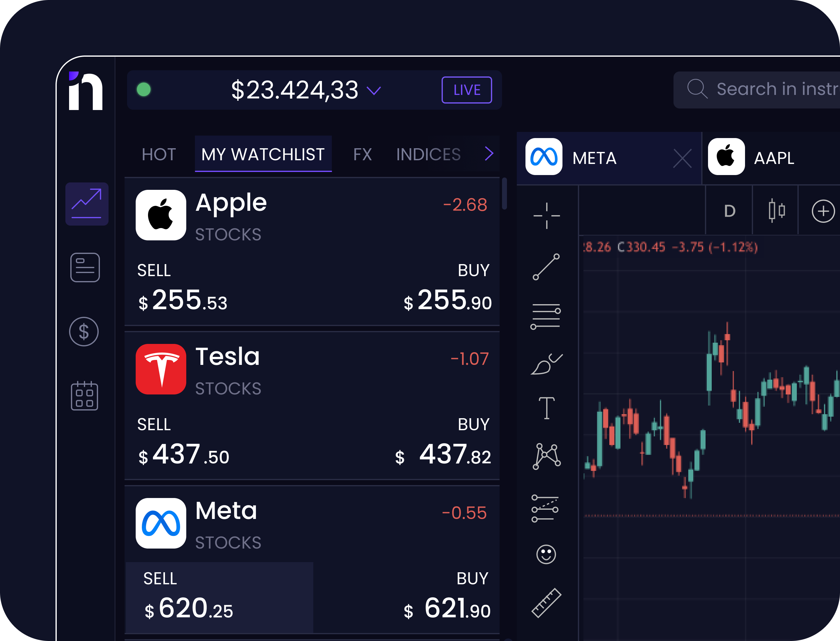This screenshot has height=641, width=840.
Task: Click the dollar sign sidebar icon
Action: pos(84,332)
